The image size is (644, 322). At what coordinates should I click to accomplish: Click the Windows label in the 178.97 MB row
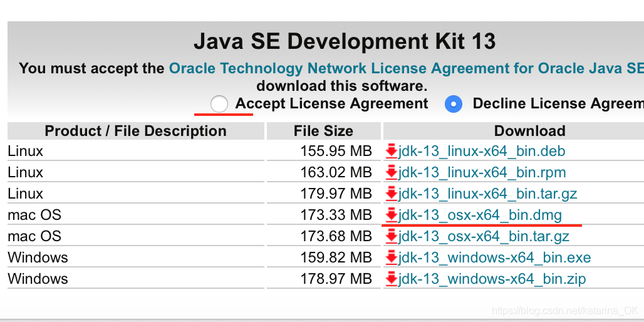point(38,279)
